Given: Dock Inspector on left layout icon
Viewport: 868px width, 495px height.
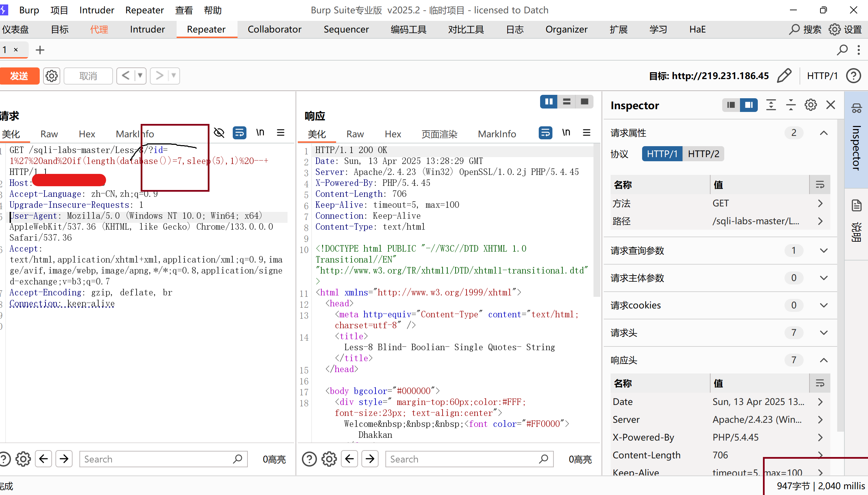Looking at the screenshot, I should point(731,105).
